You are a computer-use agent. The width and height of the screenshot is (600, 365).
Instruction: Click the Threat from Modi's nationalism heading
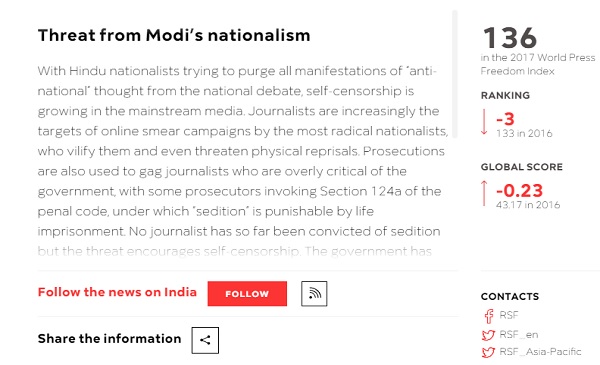[x=174, y=35]
